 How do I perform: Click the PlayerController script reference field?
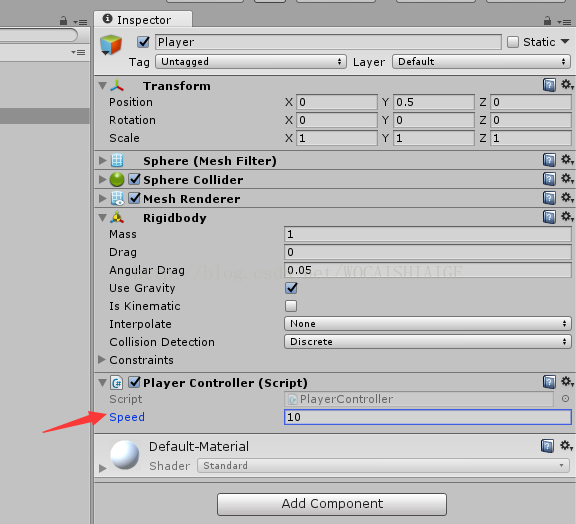(x=419, y=399)
